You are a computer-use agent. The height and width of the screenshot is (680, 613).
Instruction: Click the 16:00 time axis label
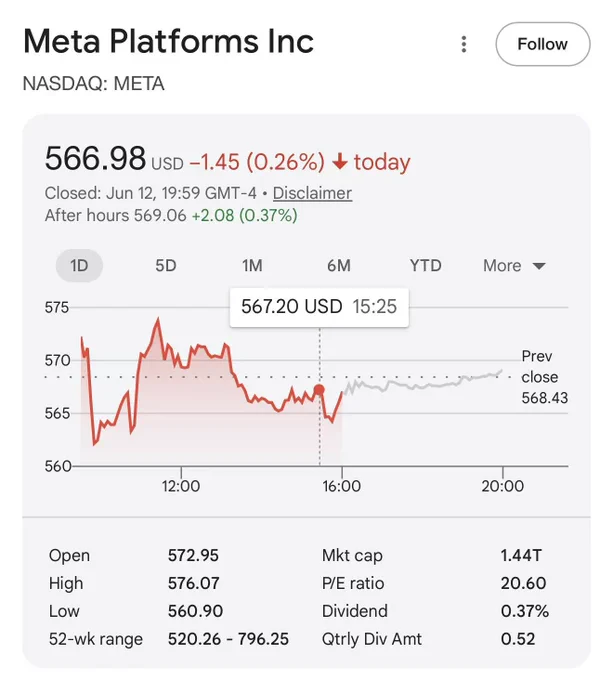342,486
